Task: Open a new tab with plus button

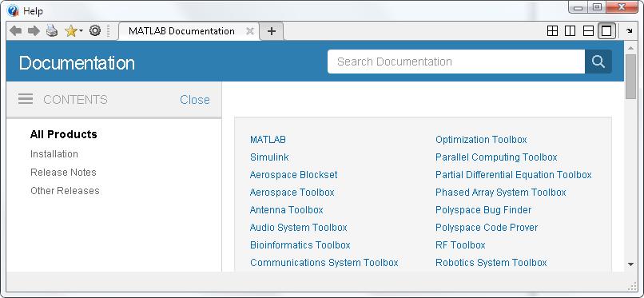Action: click(x=272, y=31)
